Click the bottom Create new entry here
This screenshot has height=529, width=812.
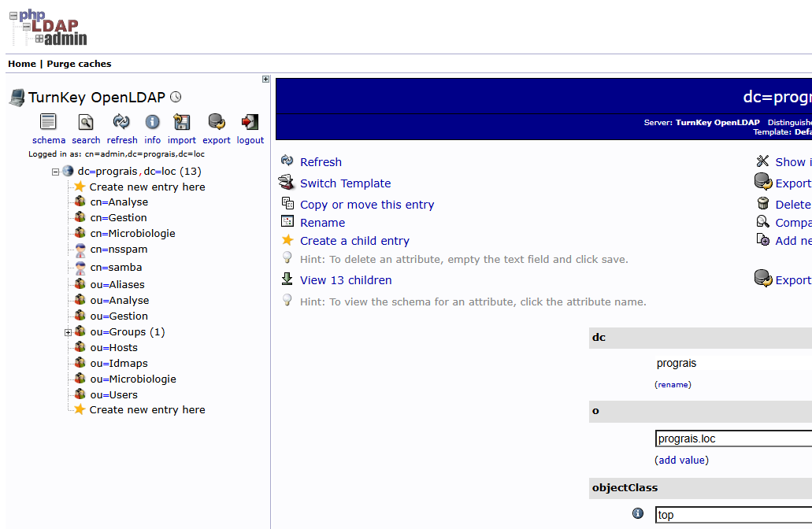(147, 409)
